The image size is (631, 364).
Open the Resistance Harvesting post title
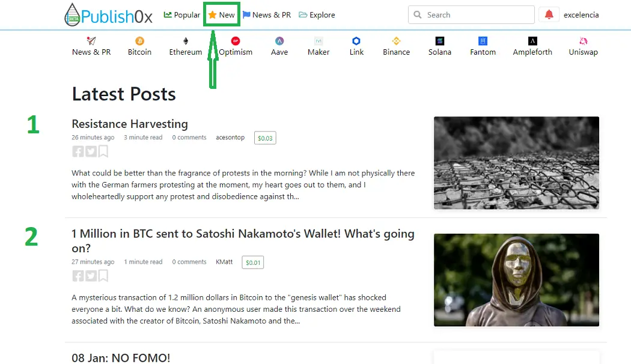point(130,124)
